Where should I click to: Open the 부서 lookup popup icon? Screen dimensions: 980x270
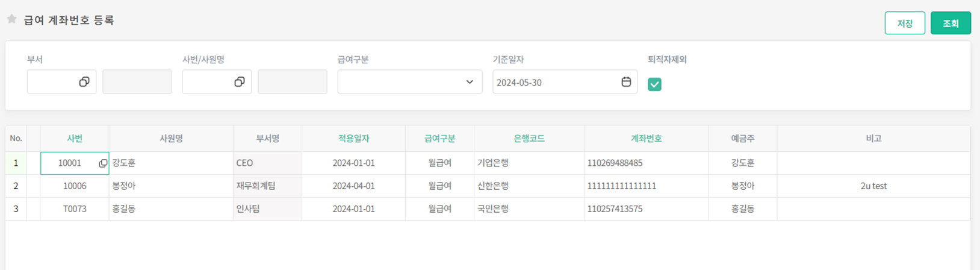84,82
